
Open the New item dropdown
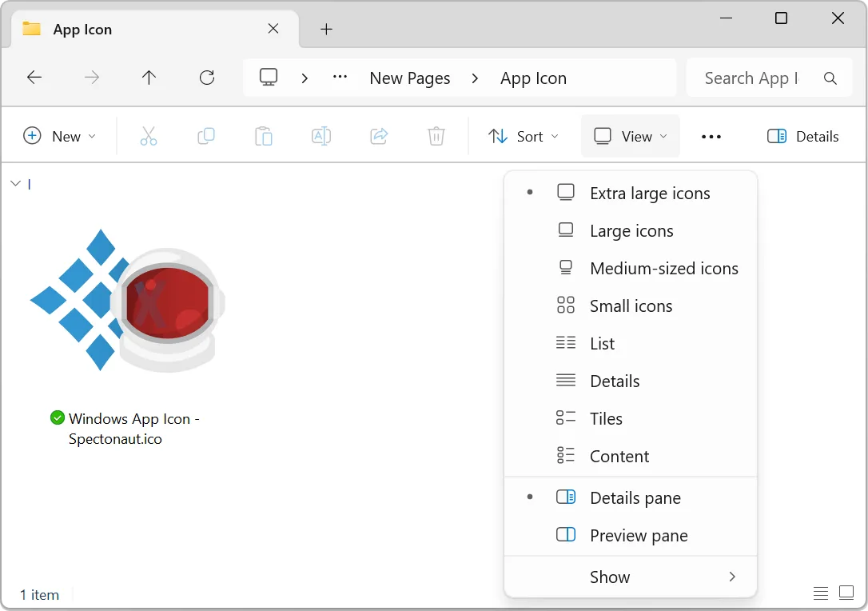point(60,137)
